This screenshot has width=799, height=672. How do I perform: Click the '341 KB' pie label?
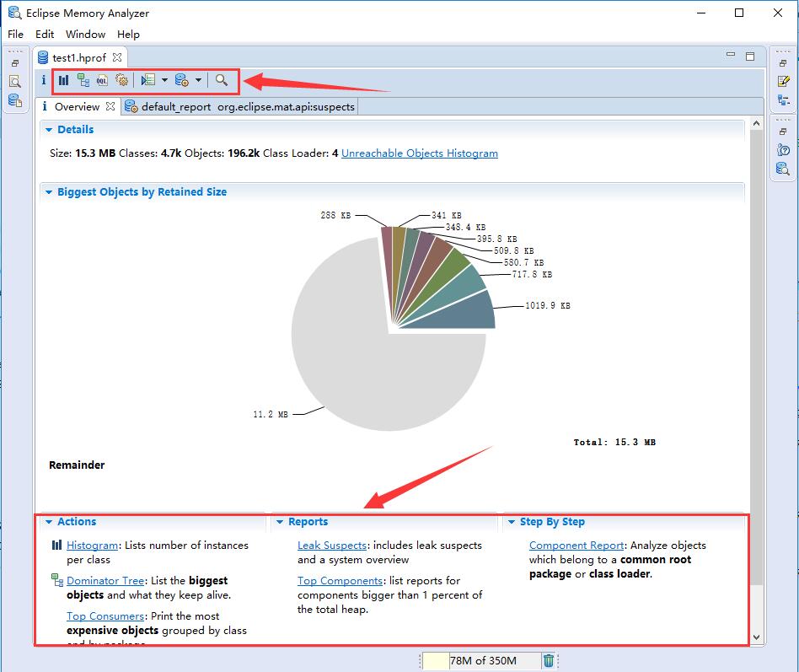click(447, 216)
